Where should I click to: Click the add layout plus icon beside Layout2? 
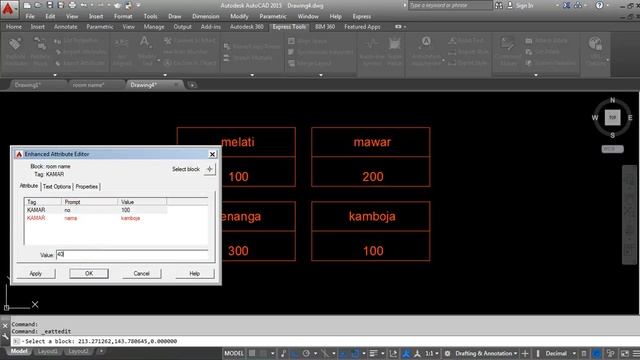101,351
